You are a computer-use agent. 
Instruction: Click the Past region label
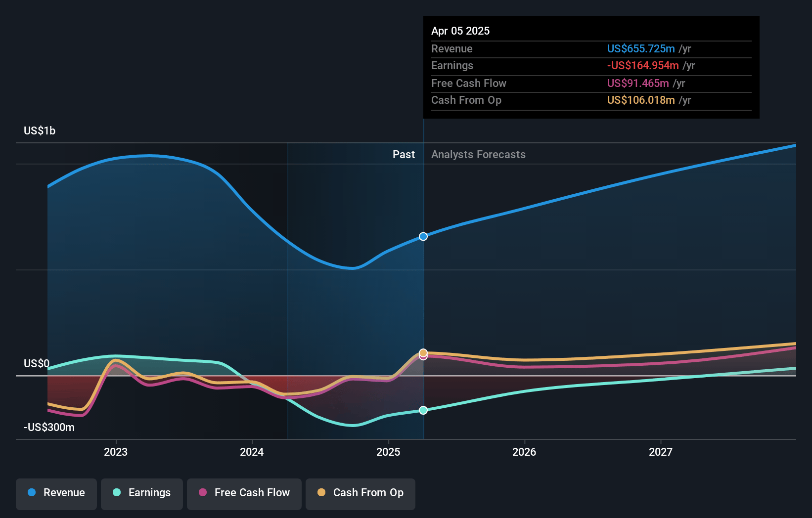pyautogui.click(x=404, y=155)
